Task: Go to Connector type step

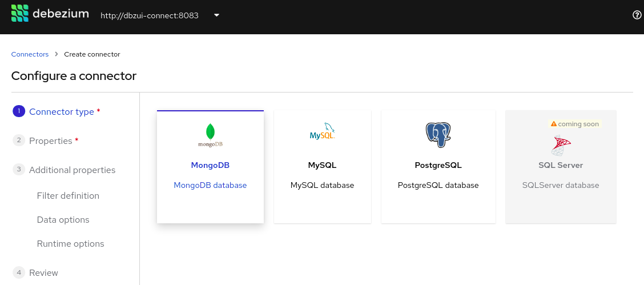Action: [62, 112]
